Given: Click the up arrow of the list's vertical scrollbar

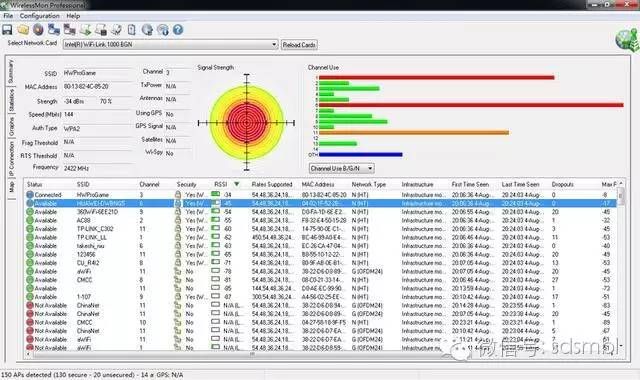Looking at the screenshot, I should tap(621, 184).
